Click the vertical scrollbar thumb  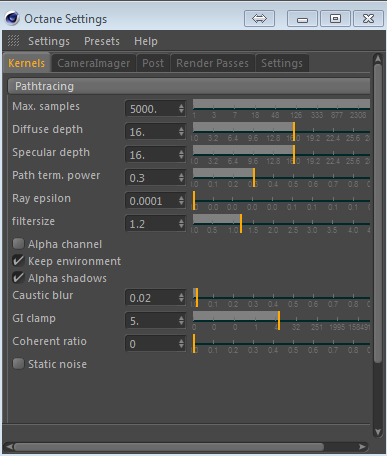[378, 213]
